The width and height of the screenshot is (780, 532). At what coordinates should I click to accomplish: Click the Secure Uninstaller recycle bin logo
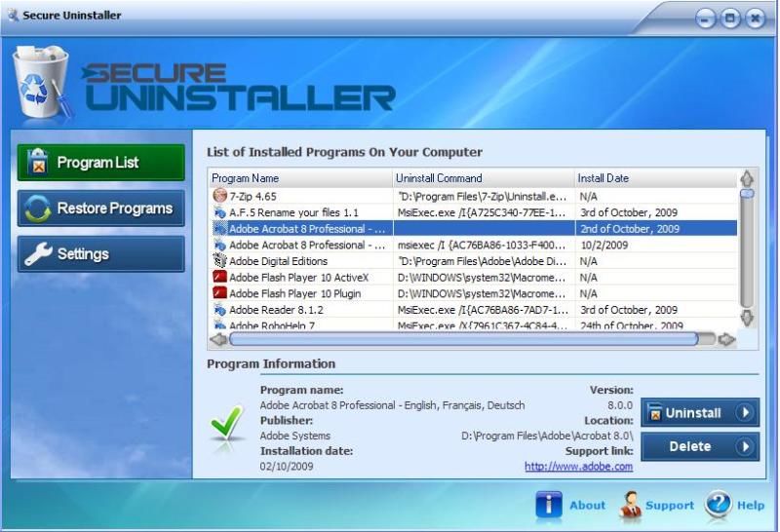pos(42,82)
